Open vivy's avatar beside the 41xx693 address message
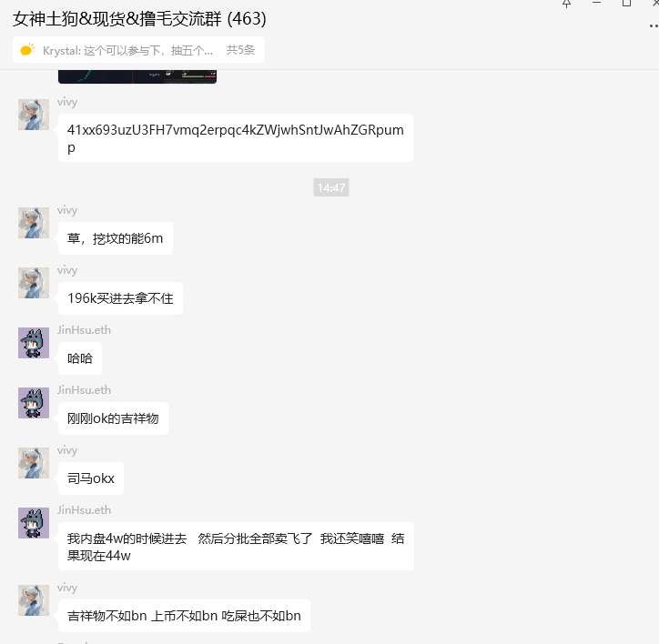This screenshot has width=659, height=644. 34,115
